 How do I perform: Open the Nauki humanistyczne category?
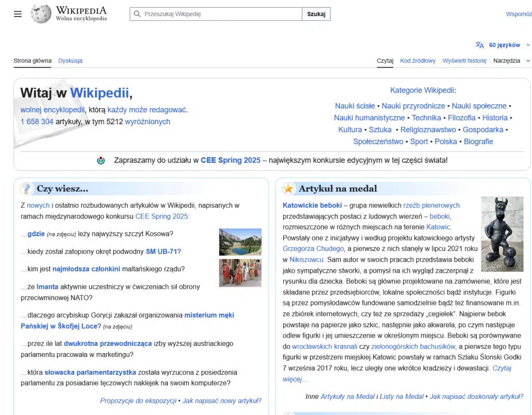click(x=369, y=118)
